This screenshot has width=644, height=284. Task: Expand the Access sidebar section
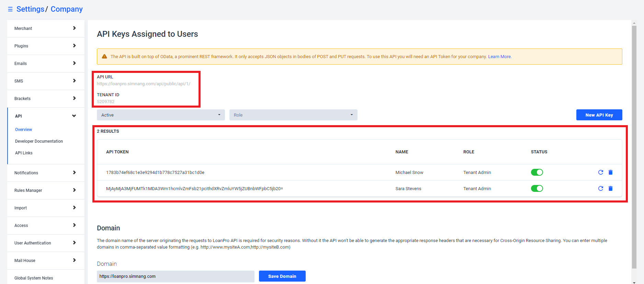tap(46, 226)
